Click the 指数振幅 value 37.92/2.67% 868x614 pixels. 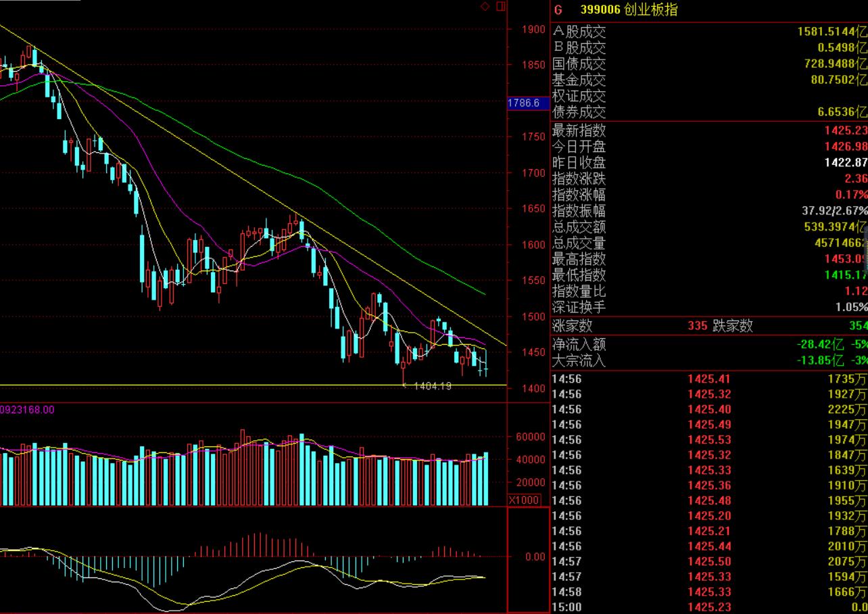(x=835, y=211)
